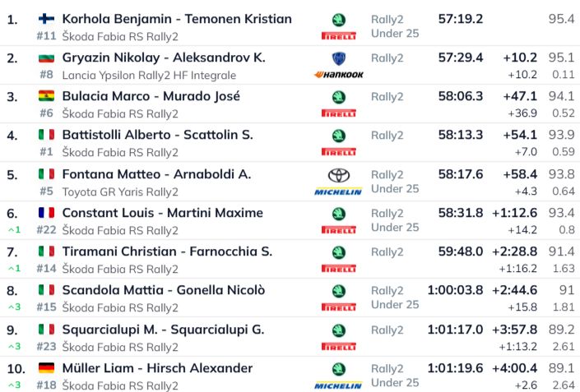The image size is (580, 392).
Task: Click the Pirelli logo in Battistolli's row
Action: pos(338,152)
